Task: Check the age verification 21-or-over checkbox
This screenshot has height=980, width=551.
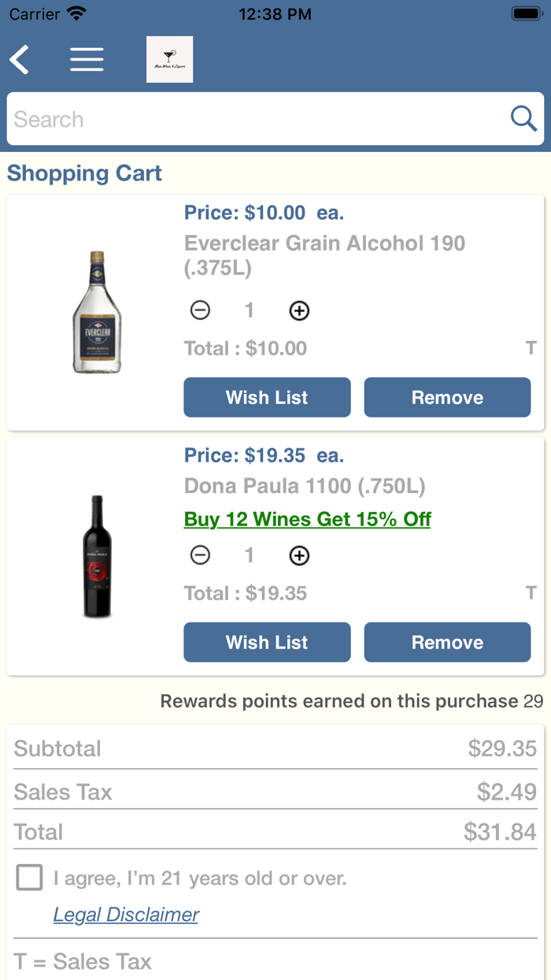Action: (28, 877)
